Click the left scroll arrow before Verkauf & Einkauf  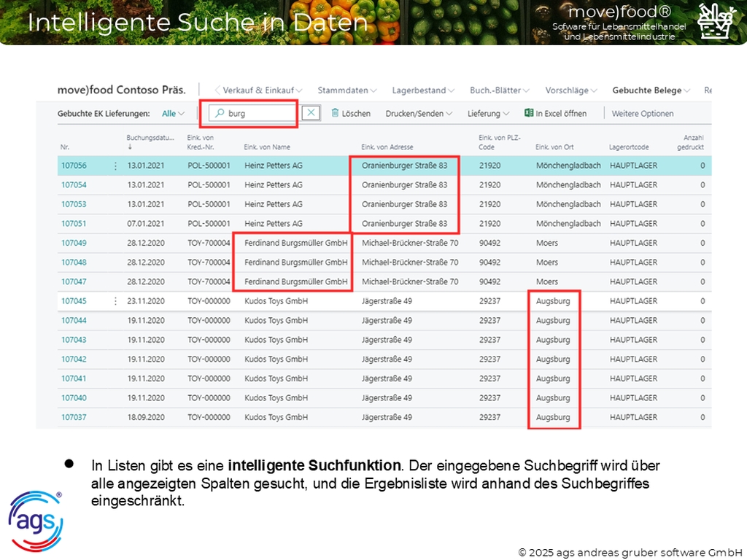[x=217, y=90]
